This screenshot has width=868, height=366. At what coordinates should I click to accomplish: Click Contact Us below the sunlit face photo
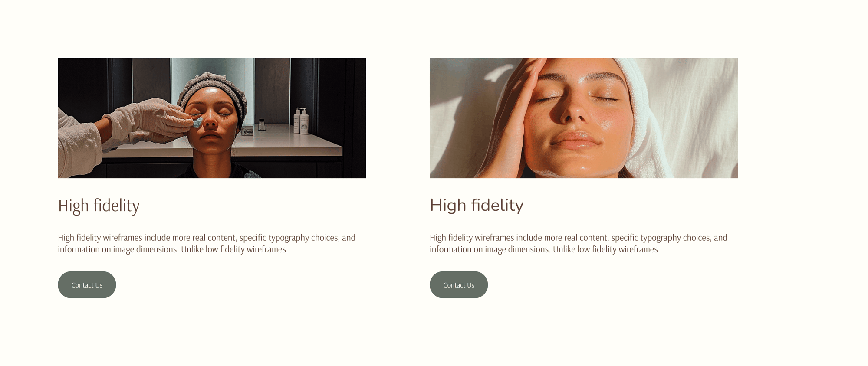point(459,285)
